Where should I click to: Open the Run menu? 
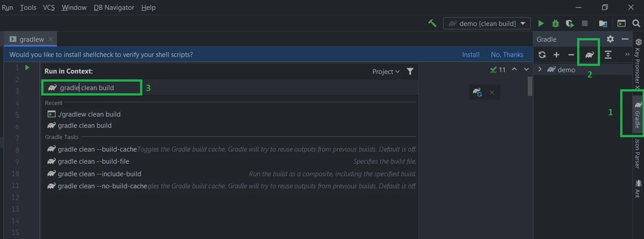(x=7, y=8)
